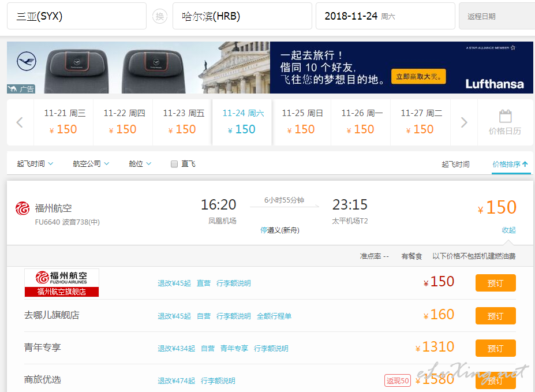Click the 直营 tag in flagship row

(203, 283)
